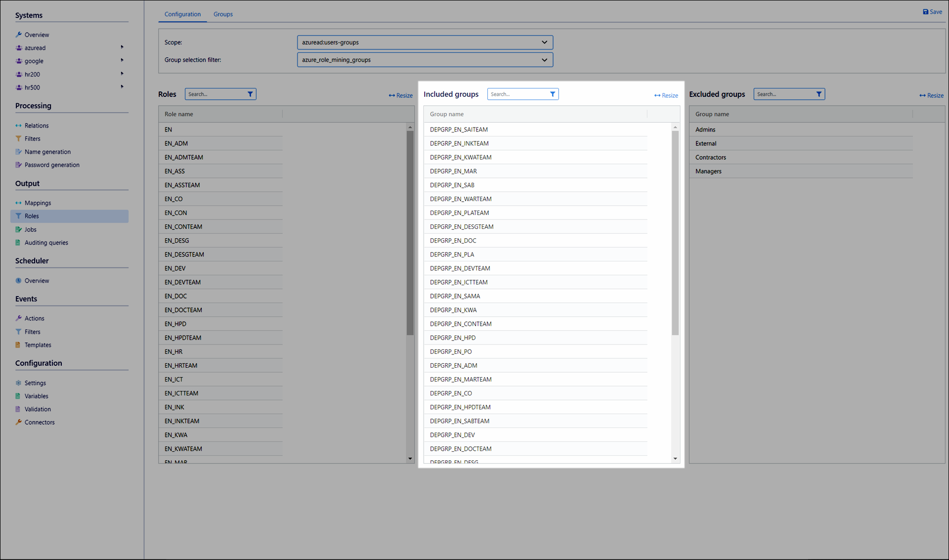
Task: Select the EN_DEVTEAM role row
Action: (x=182, y=282)
